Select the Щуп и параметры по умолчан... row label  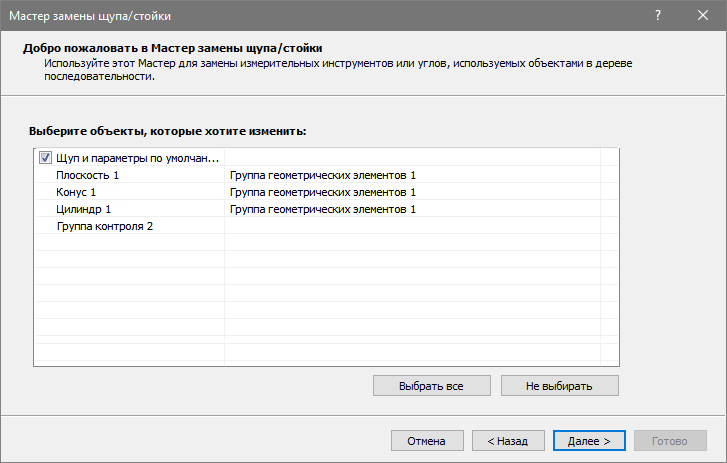(137, 158)
